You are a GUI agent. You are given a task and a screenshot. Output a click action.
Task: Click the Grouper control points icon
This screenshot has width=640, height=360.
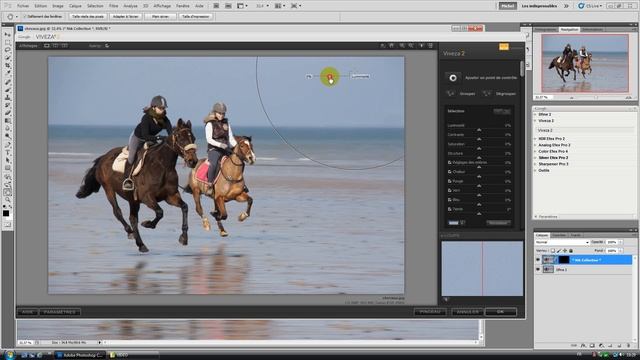click(450, 93)
